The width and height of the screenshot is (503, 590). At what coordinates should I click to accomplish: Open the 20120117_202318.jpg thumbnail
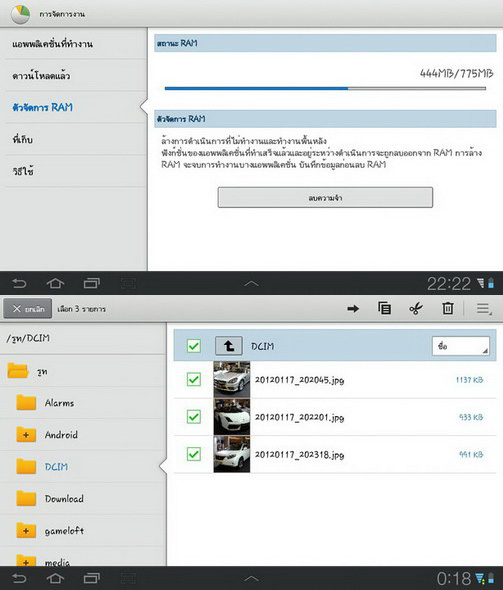pos(232,454)
